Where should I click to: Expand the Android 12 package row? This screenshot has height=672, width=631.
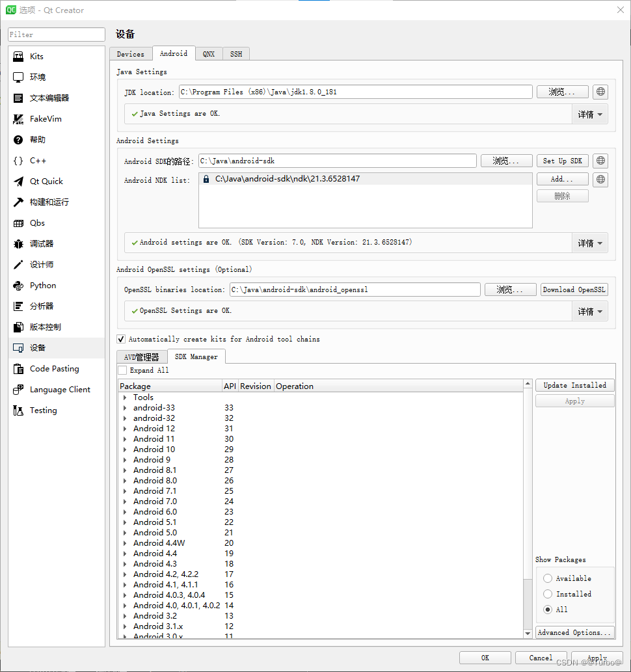click(x=125, y=429)
